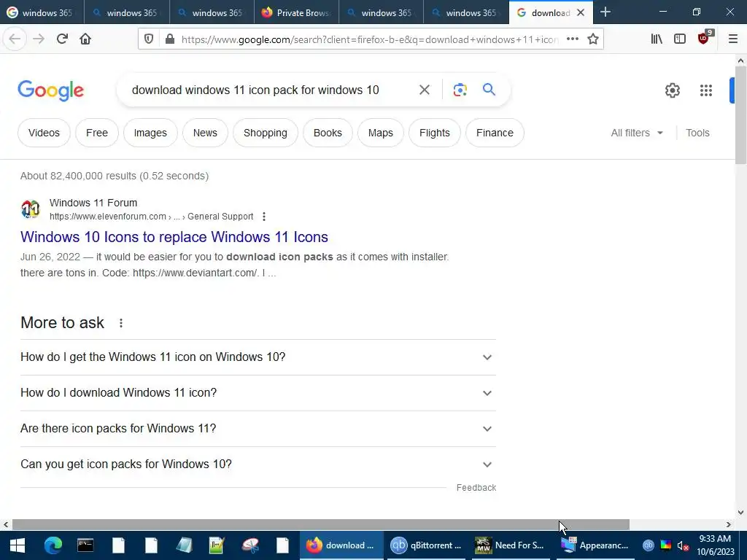Toggle the Firefox sidebar view

(x=680, y=39)
